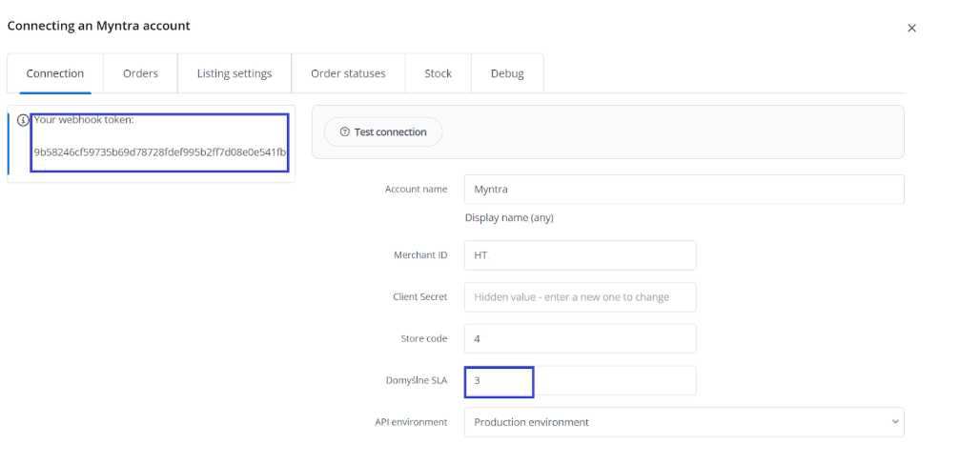Click the question mark icon in Test connection
980x464 pixels.
tap(345, 132)
